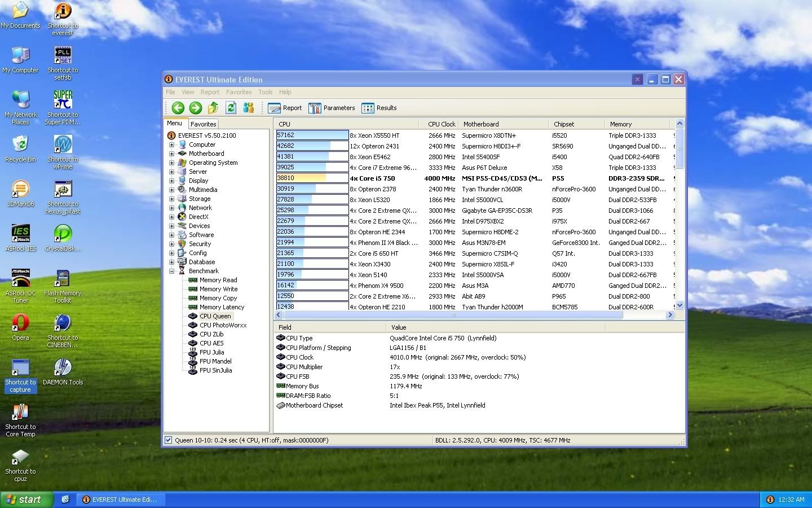Sort by the Motherboard column header
Image resolution: width=812 pixels, height=508 pixels.
click(x=504, y=124)
